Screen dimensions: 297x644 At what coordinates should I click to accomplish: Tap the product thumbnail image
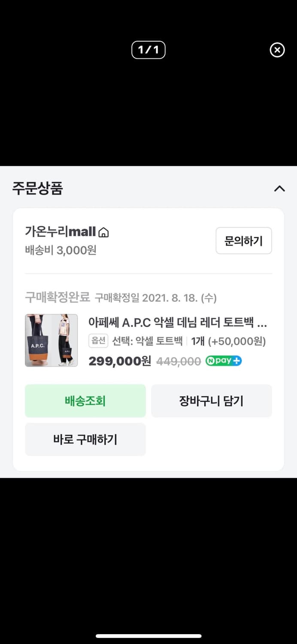coord(51,340)
